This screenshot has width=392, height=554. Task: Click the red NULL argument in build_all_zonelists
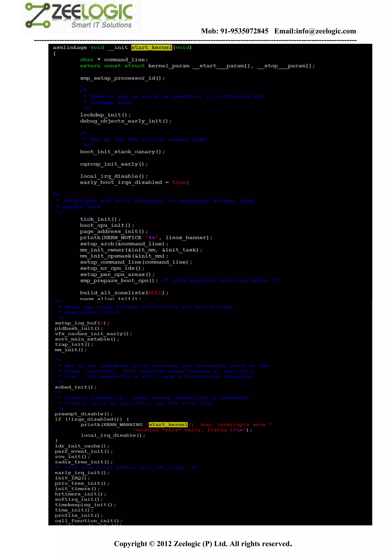(x=155, y=293)
